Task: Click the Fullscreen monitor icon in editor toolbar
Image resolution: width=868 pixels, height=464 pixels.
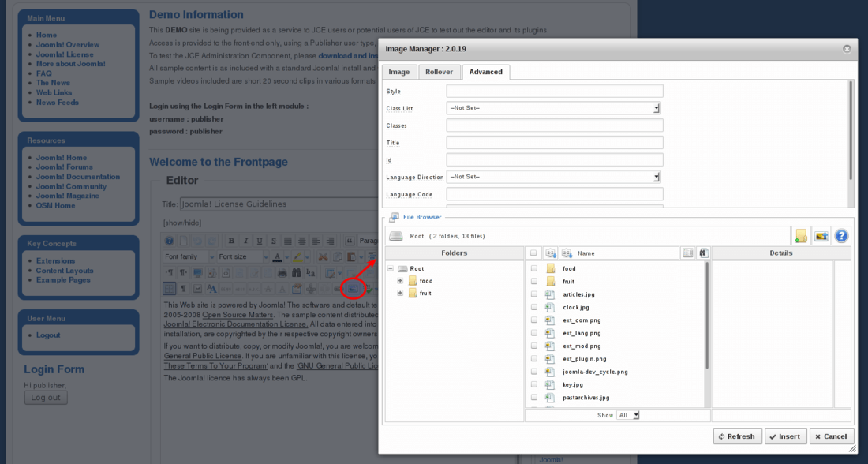Action: tap(197, 273)
